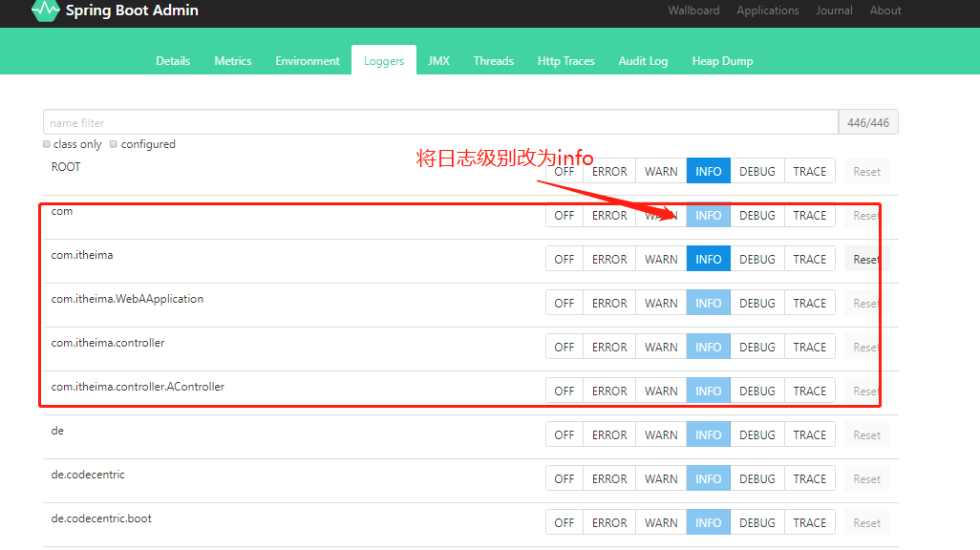Click the 446/446 logger count
Screen dimensions: 980x550
868,122
